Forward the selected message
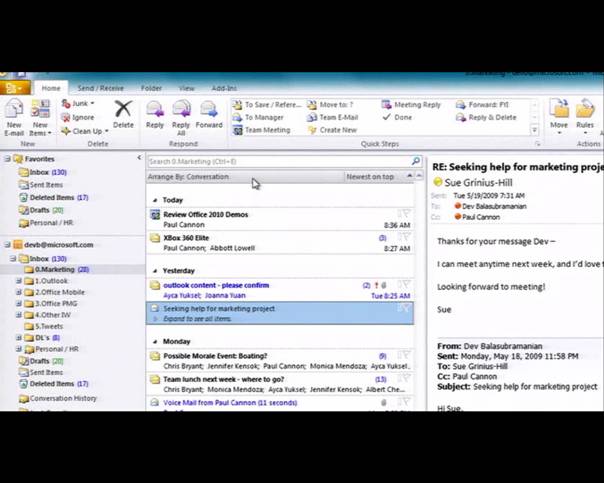 (x=209, y=114)
